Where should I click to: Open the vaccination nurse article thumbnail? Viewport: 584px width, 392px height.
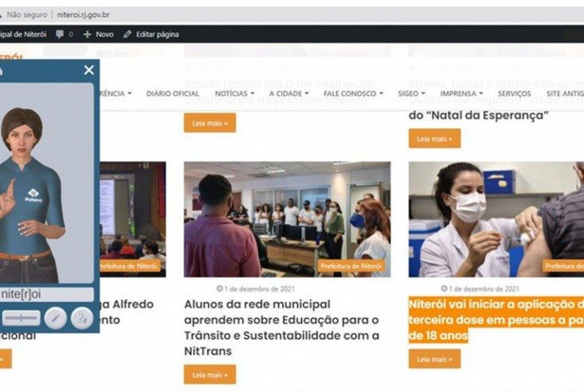click(496, 219)
